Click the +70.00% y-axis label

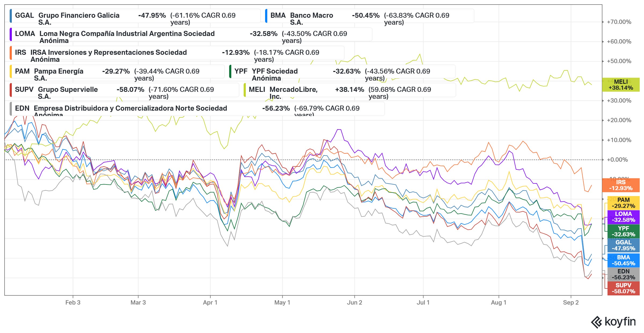[619, 22]
